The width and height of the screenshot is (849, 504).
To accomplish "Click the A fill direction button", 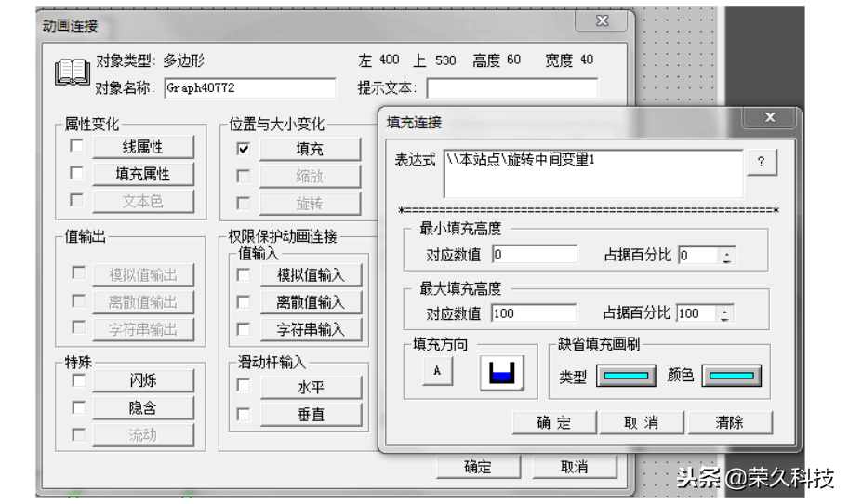I will (437, 371).
